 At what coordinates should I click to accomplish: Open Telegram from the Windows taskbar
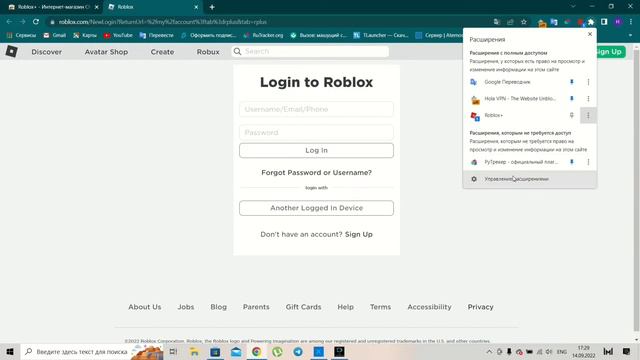(x=298, y=352)
